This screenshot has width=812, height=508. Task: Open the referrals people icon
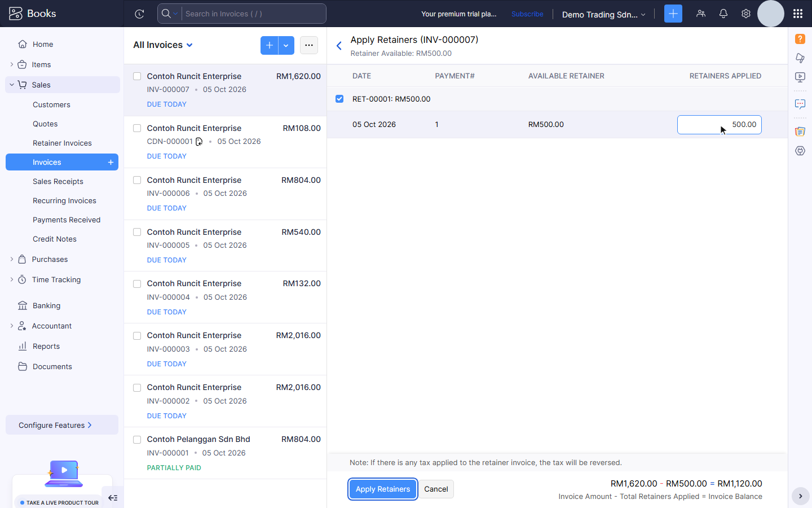(x=701, y=14)
